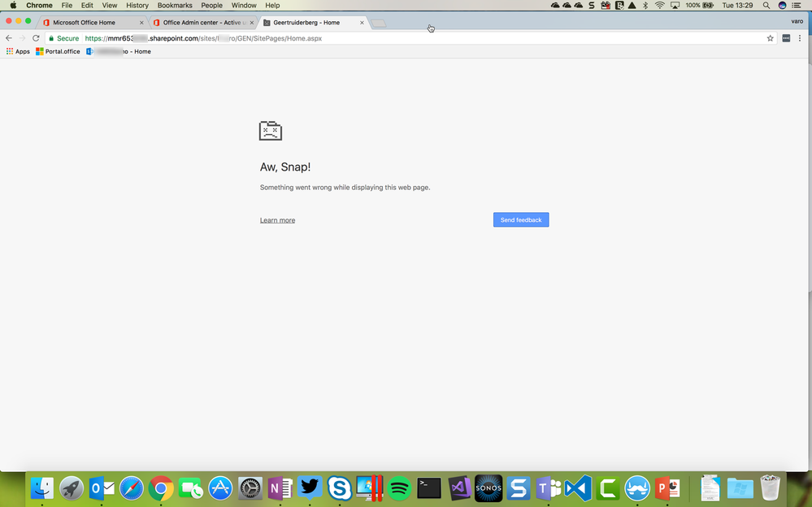
Task: Launch Visual Studio purple icon in Dock
Action: [458, 488]
